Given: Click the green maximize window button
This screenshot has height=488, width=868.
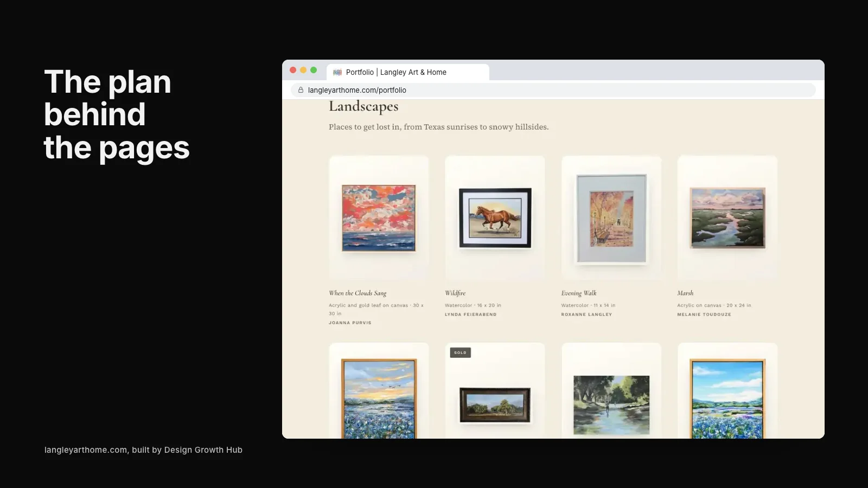Looking at the screenshot, I should coord(314,70).
